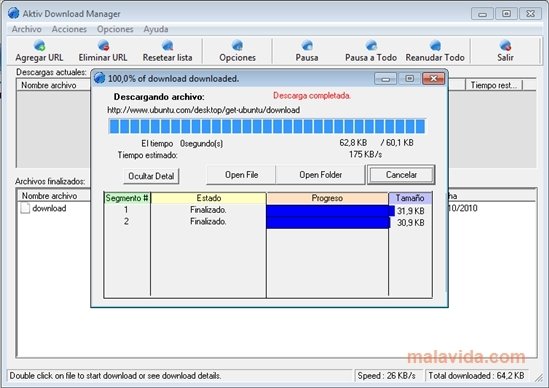Open the Opciones menu in the menu bar

[115, 29]
